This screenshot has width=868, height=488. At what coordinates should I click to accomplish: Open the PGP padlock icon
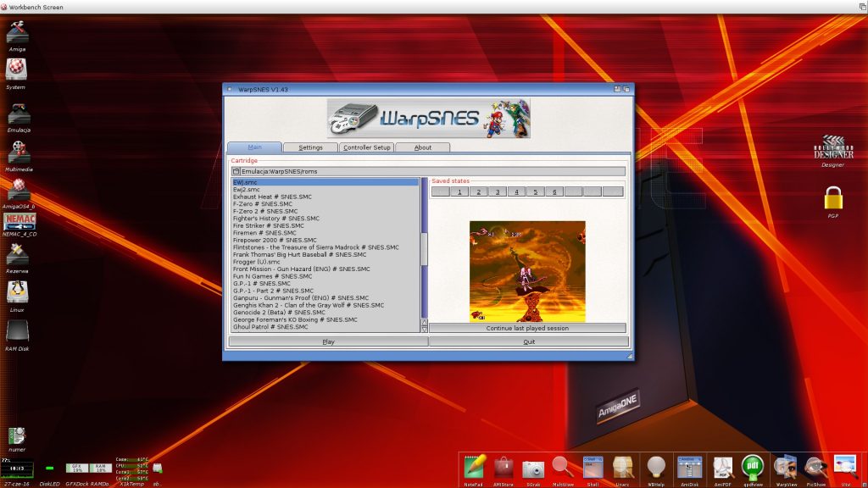point(833,197)
